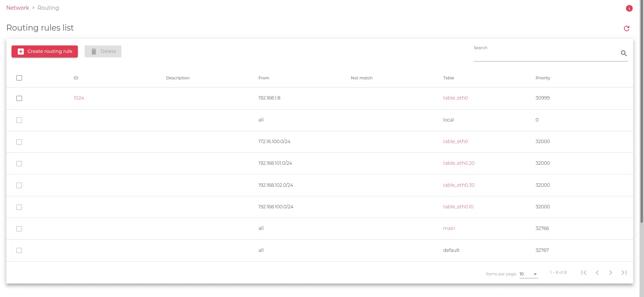
Task: Tick checkbox for 192.168.100.0/24 rule
Action: (x=19, y=207)
